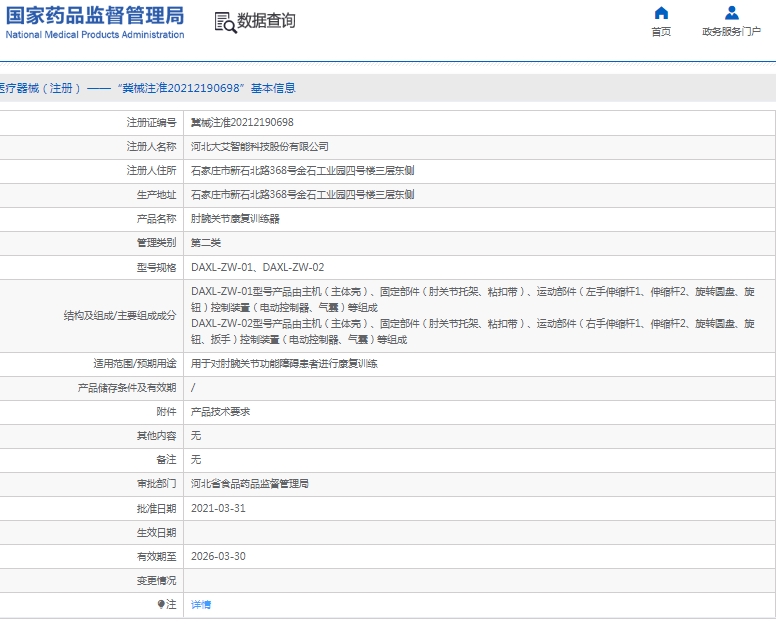Open the 政务服务门户 person icon
Image resolution: width=776 pixels, height=626 pixels.
[x=731, y=13]
